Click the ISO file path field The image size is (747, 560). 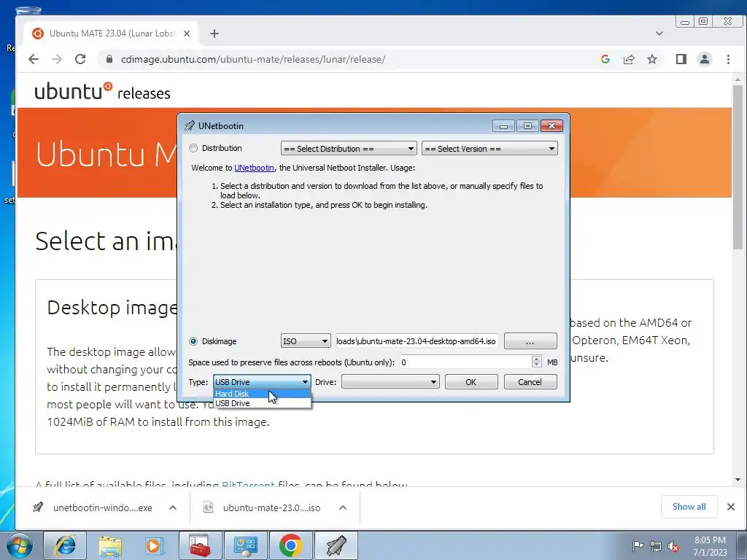pyautogui.click(x=417, y=341)
